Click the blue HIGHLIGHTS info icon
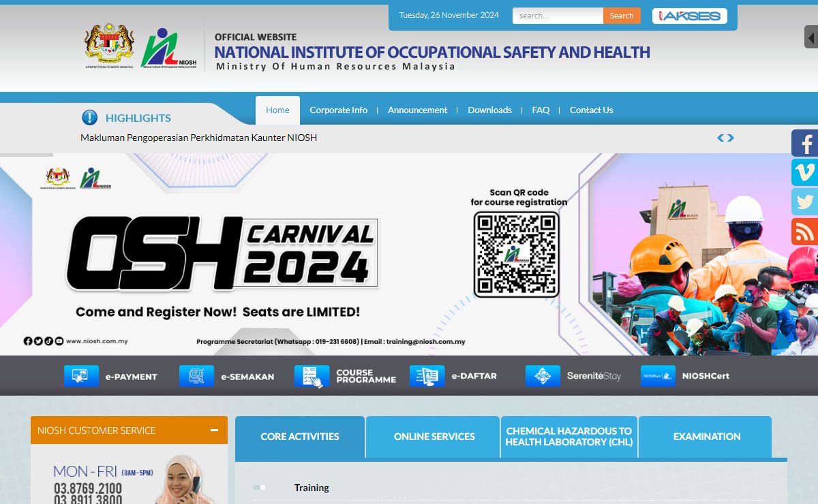The width and height of the screenshot is (818, 504). pos(89,118)
